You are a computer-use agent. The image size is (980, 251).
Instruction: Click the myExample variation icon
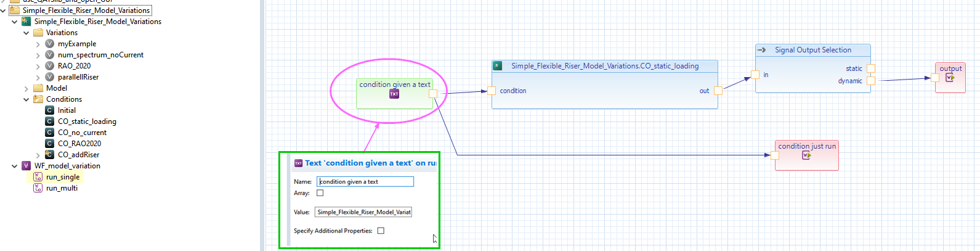point(50,44)
